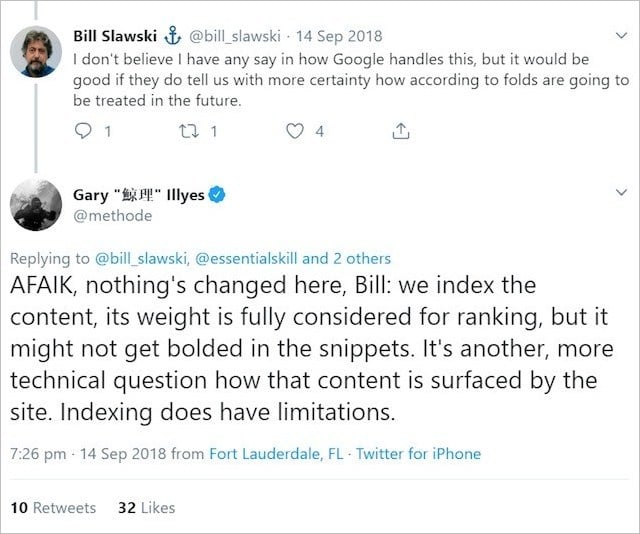Viewport: 640px width, 534px height.
Task: Click the reply icon on Bill's tweet
Action: [84, 131]
